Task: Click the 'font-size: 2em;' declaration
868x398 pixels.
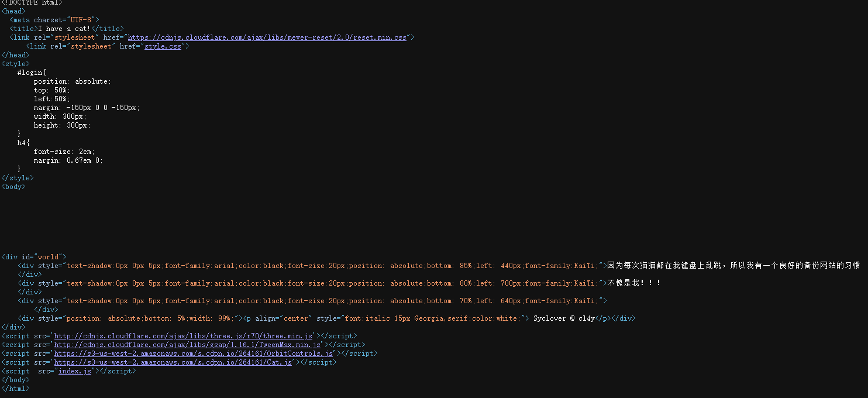Action: pos(64,152)
